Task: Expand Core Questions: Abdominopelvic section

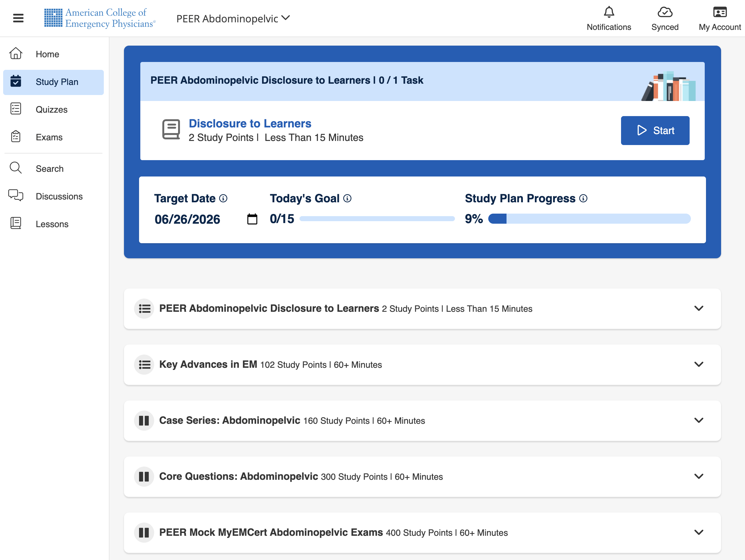Action: pyautogui.click(x=699, y=476)
